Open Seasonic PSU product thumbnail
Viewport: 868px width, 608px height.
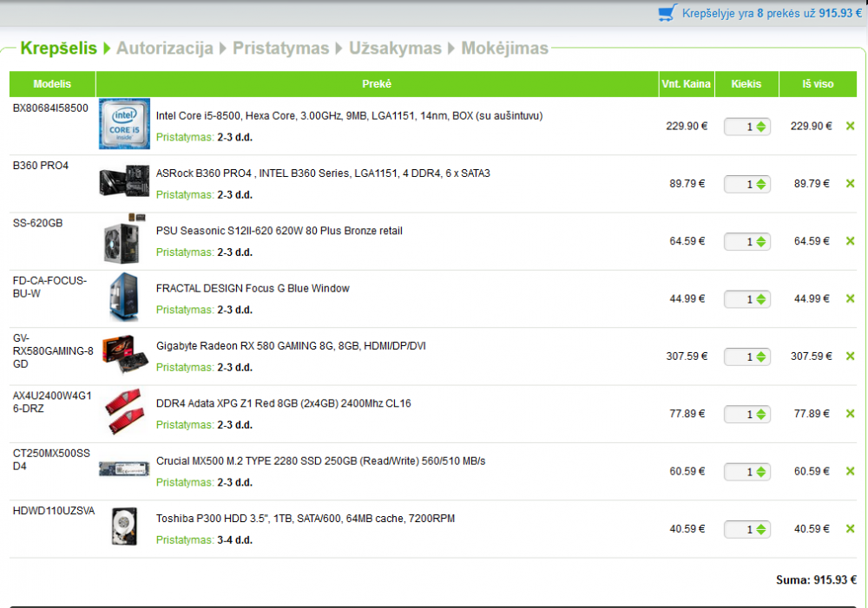(124, 239)
